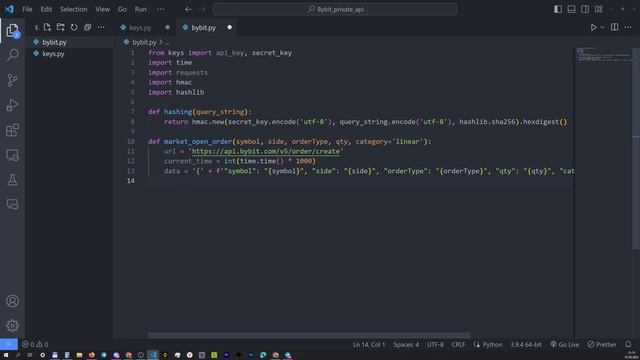The width and height of the screenshot is (640, 360).
Task: Open the Search view in activity bar
Action: (x=12, y=55)
